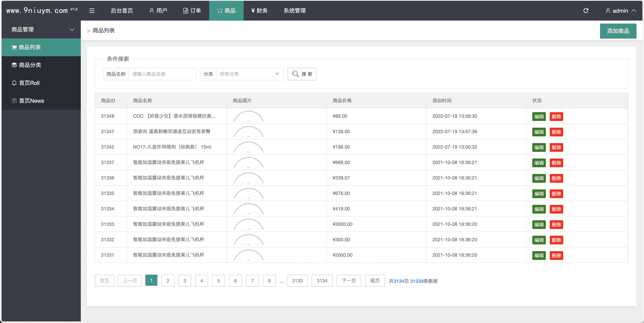Image resolution: width=644 pixels, height=323 pixels.
Task: Toggle the sidebar collapse hamburger icon
Action: pyautogui.click(x=92, y=11)
